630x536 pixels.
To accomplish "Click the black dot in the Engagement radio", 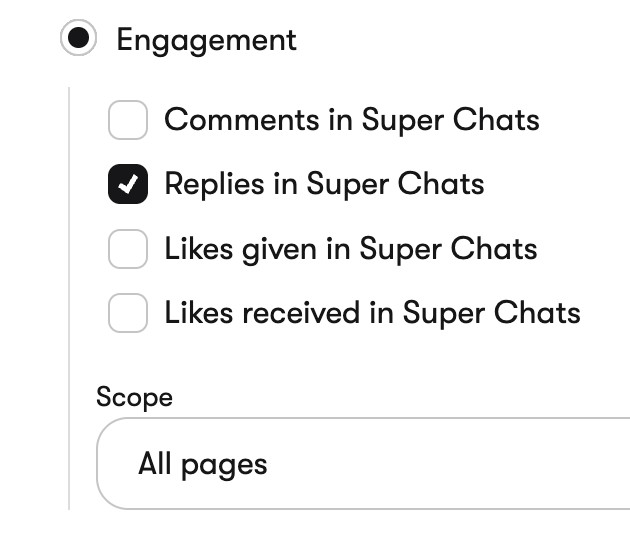I will tap(79, 40).
